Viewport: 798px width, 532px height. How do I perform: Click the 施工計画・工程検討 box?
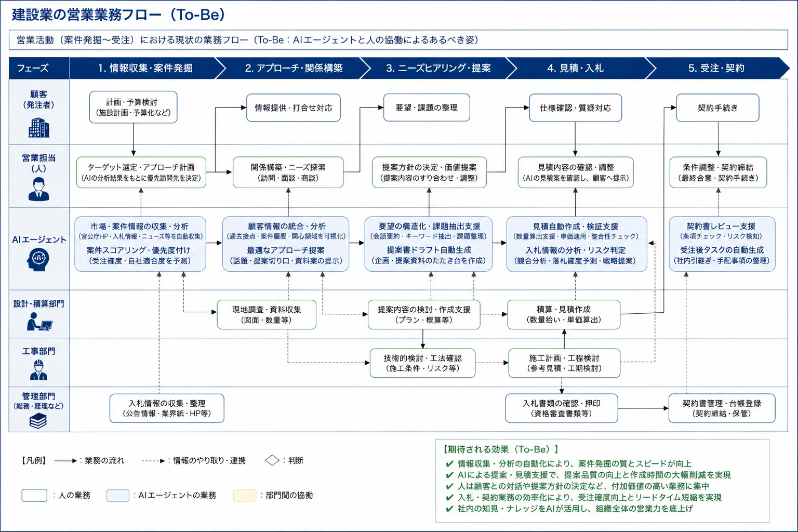[564, 363]
